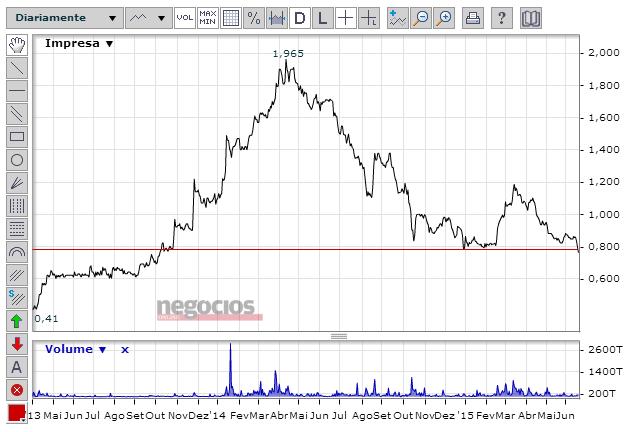The width and height of the screenshot is (640, 432).
Task: Grab the panel splitter handle
Action: point(339,336)
